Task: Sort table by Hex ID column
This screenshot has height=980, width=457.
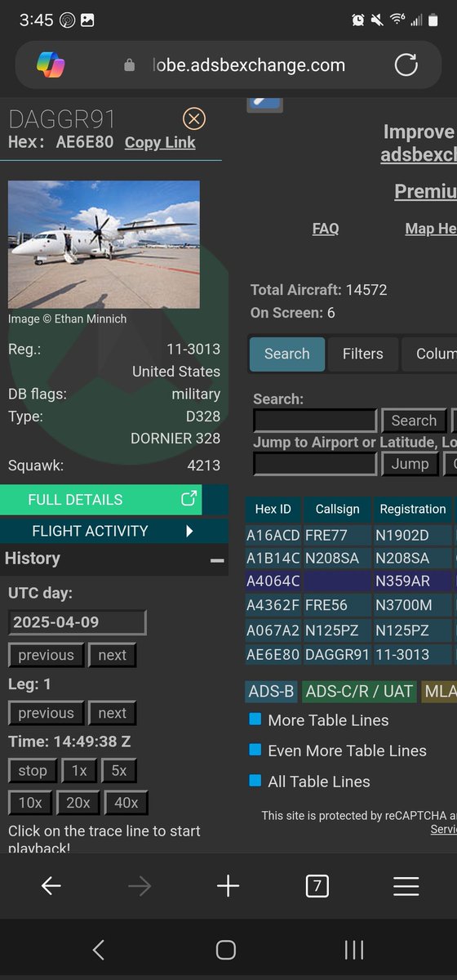Action: [273, 509]
